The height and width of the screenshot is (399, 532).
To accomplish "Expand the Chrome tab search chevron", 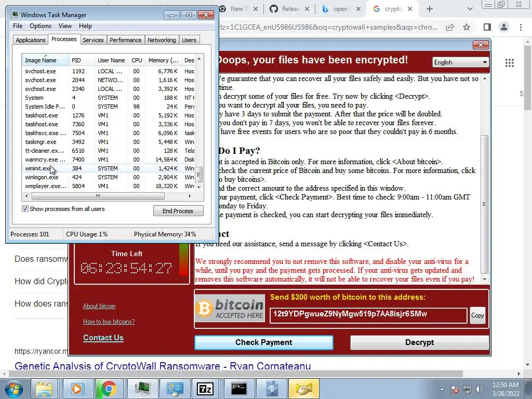I will click(x=470, y=9).
